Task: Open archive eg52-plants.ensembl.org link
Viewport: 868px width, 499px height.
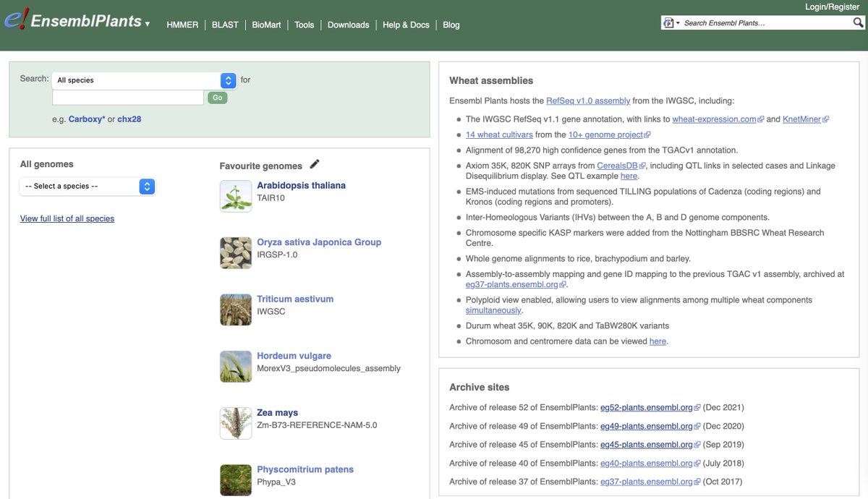Action: [x=647, y=407]
